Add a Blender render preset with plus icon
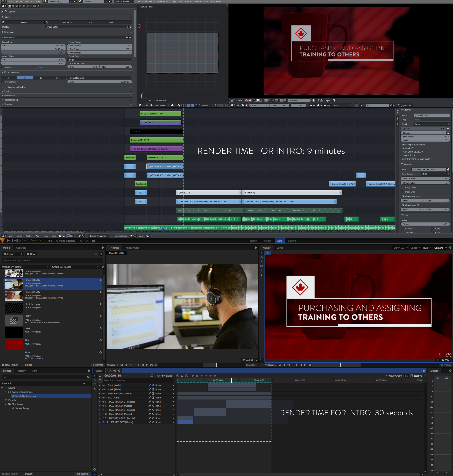Viewport: 453px width, 476px height. pyautogui.click(x=126, y=38)
